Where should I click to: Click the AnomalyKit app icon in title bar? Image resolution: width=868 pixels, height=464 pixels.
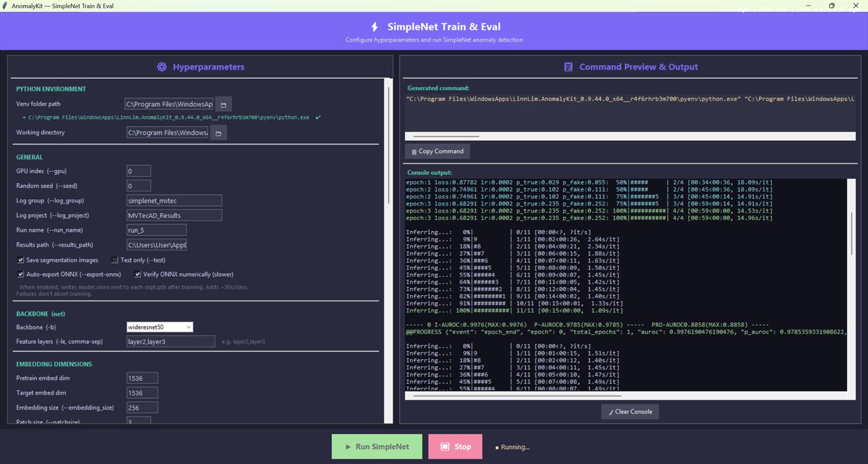tap(6, 6)
